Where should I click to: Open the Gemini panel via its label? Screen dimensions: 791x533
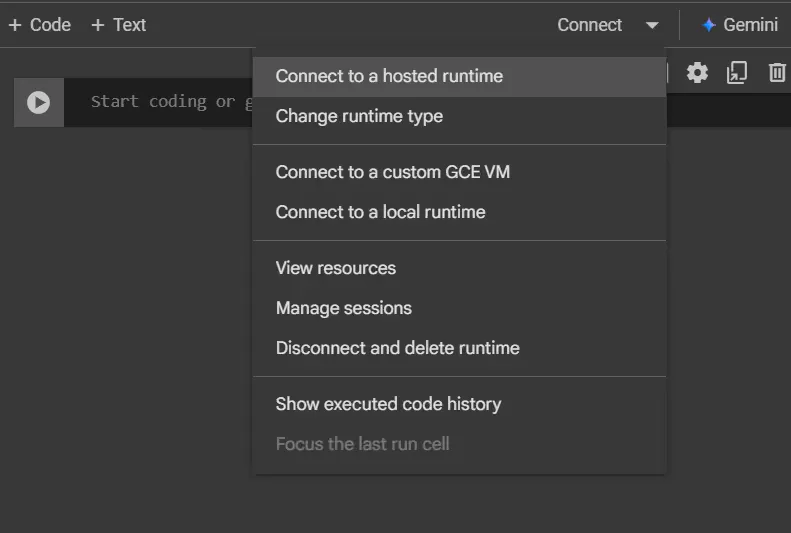coord(750,25)
